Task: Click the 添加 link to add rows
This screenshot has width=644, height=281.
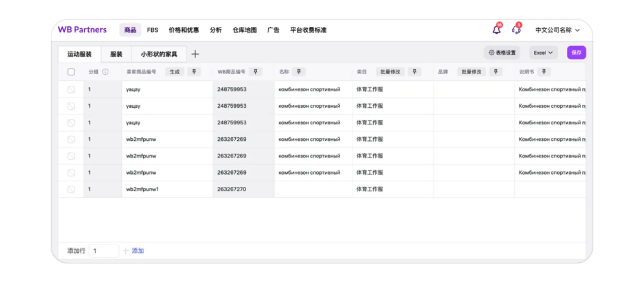Action: [138, 251]
